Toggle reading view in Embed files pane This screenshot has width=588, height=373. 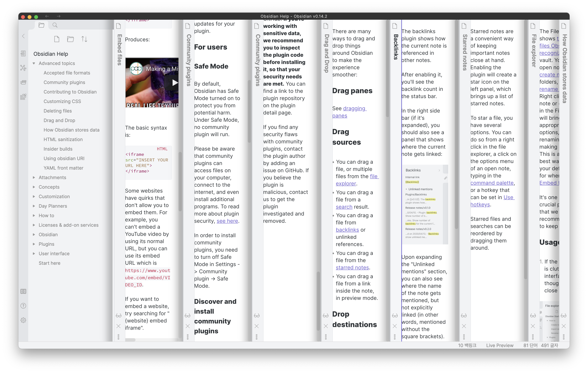click(x=118, y=315)
